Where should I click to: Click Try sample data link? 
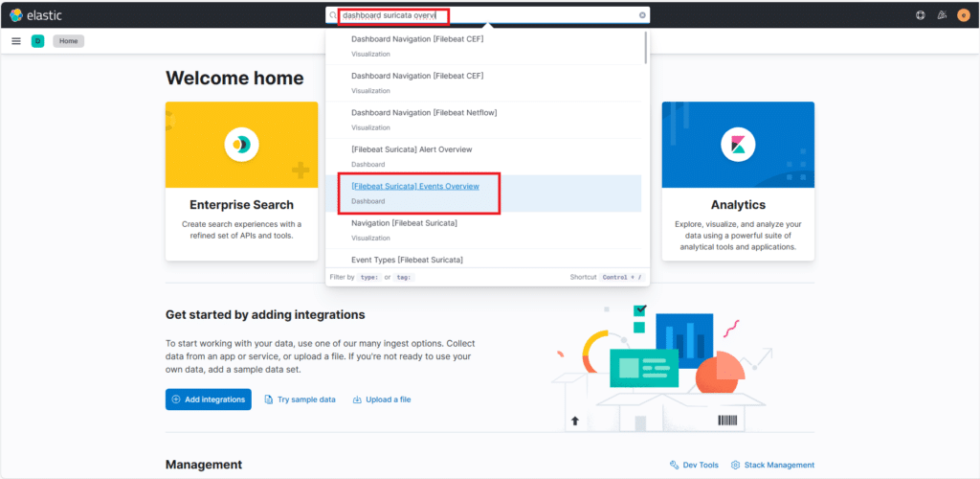pos(300,399)
